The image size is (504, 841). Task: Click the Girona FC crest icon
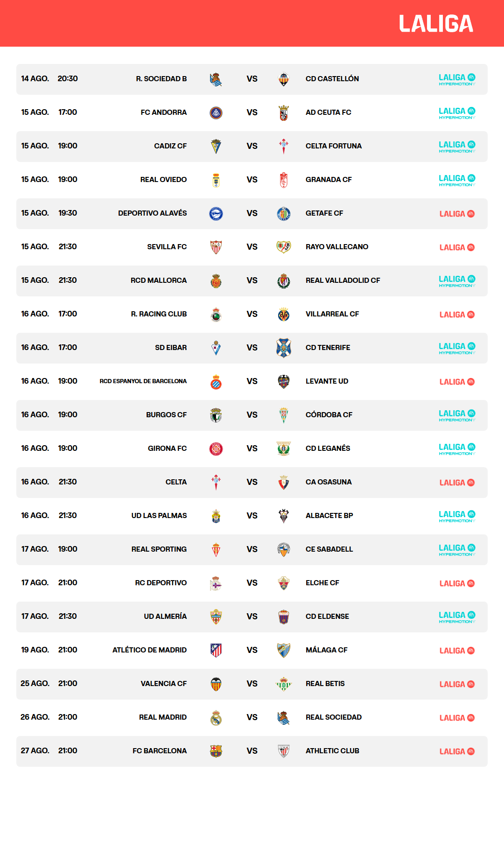tap(216, 449)
